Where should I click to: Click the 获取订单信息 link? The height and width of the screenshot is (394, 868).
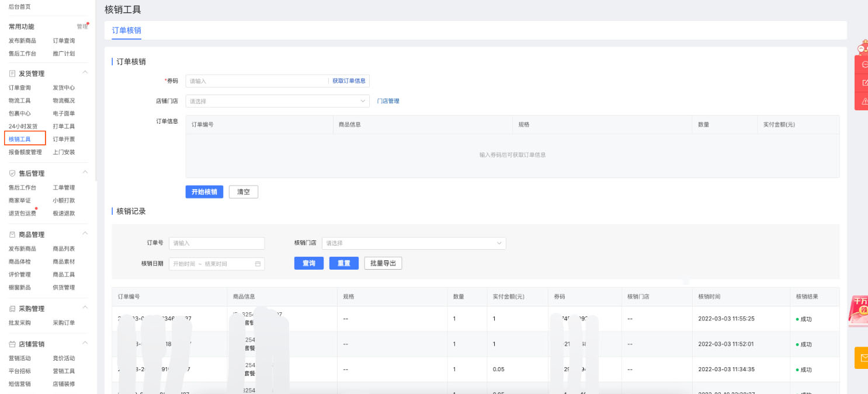coord(349,81)
